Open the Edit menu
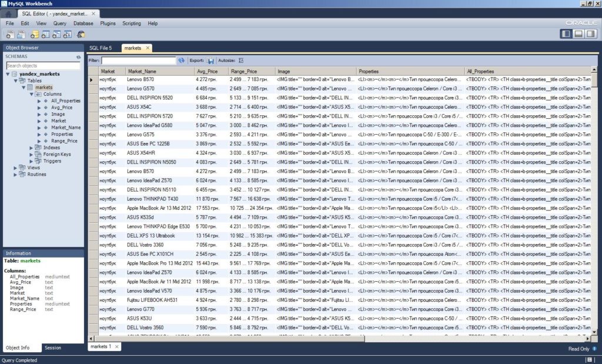Image resolution: width=602 pixels, height=364 pixels. (25, 24)
